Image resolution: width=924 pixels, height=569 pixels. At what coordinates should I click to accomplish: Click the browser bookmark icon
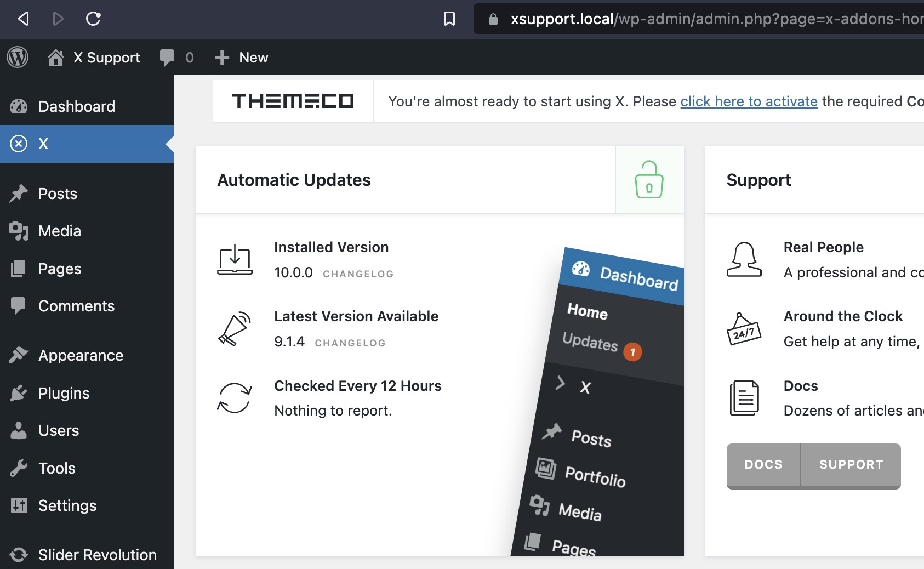[x=449, y=19]
